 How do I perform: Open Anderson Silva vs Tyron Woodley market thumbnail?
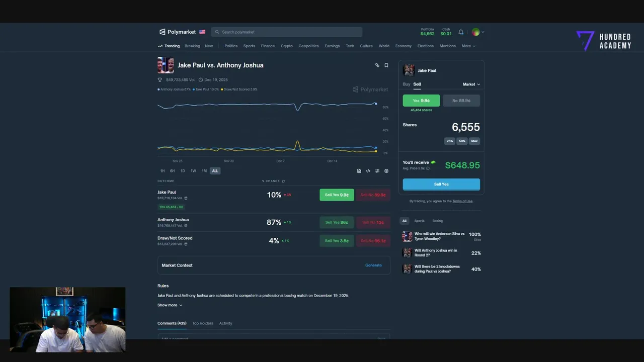(x=407, y=236)
